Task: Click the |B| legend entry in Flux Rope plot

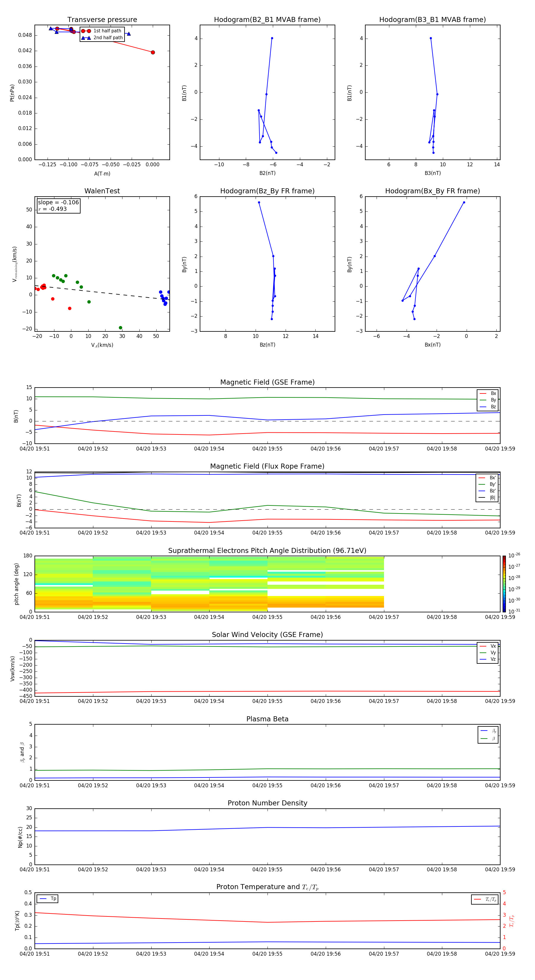Action: point(487,498)
